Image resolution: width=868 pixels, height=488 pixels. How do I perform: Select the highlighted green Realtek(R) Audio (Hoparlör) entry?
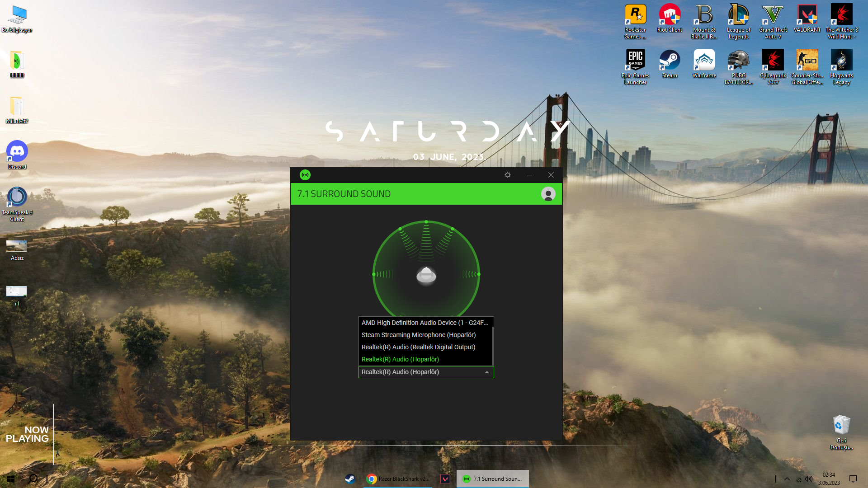click(400, 359)
